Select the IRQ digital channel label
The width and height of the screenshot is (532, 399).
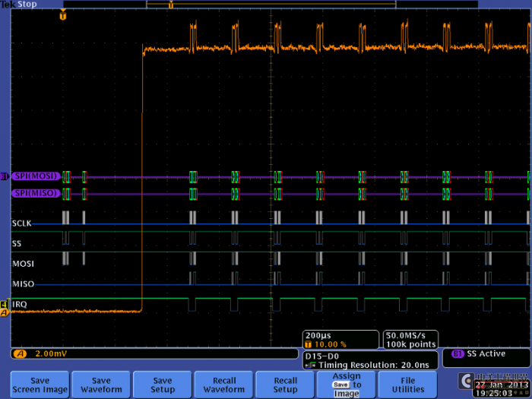pos(19,304)
